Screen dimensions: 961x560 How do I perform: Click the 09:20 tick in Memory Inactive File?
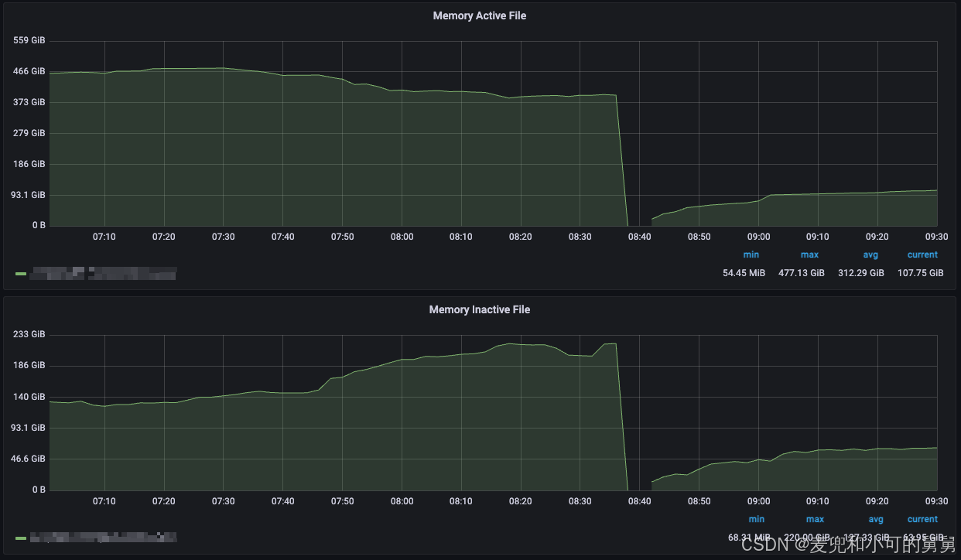[877, 501]
